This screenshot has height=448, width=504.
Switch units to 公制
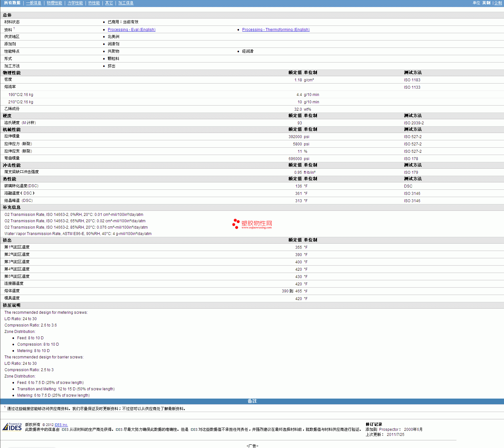[x=498, y=3]
